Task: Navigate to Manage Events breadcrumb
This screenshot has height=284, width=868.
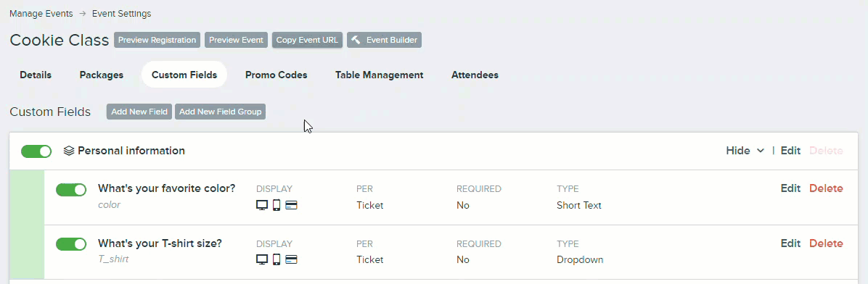Action: (41, 13)
